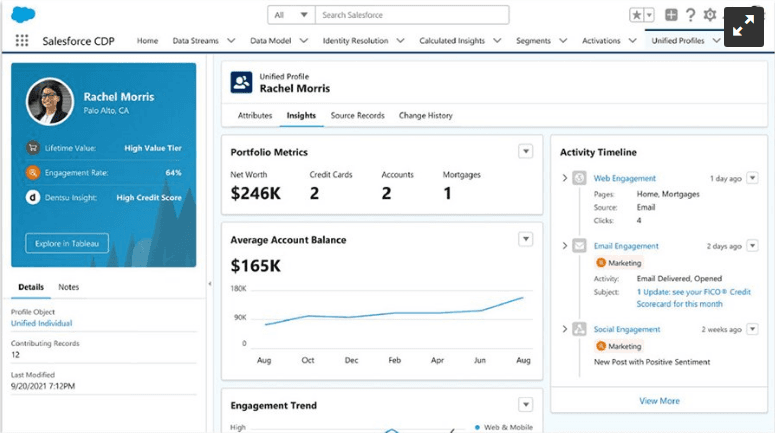Expand the Web Engagement timeline entry
This screenshot has width=775, height=433.
coord(564,179)
